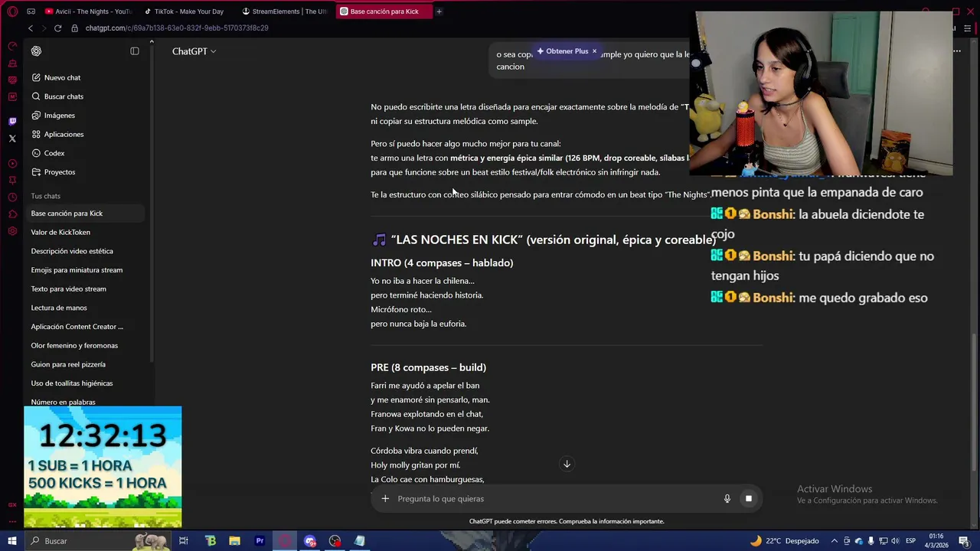Open Twitch panel in Opera sidebar
The height and width of the screenshot is (551, 980).
click(12, 121)
